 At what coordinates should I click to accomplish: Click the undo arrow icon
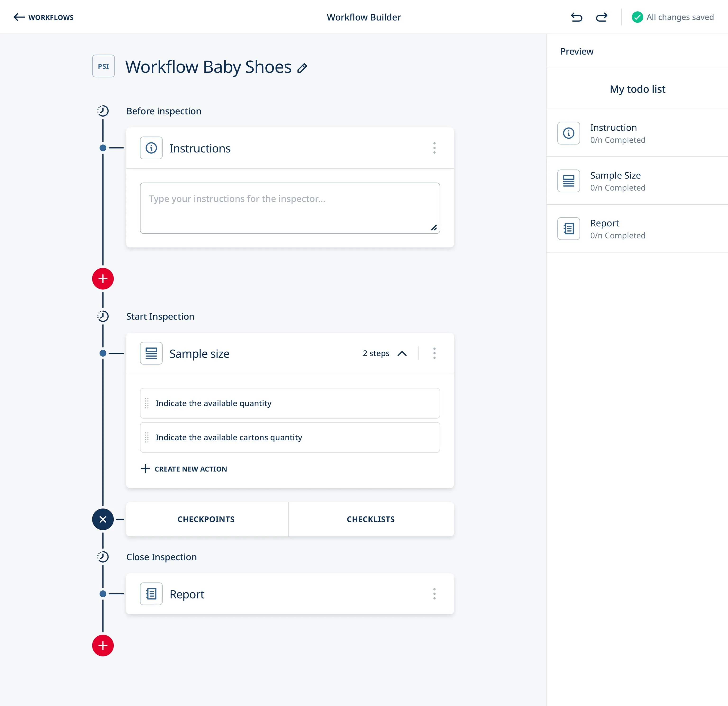pyautogui.click(x=576, y=17)
